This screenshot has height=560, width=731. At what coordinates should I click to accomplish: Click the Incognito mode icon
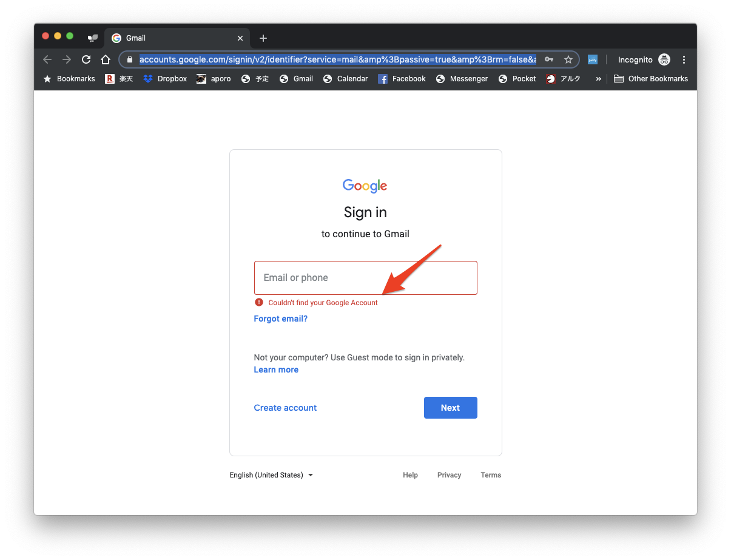point(664,59)
